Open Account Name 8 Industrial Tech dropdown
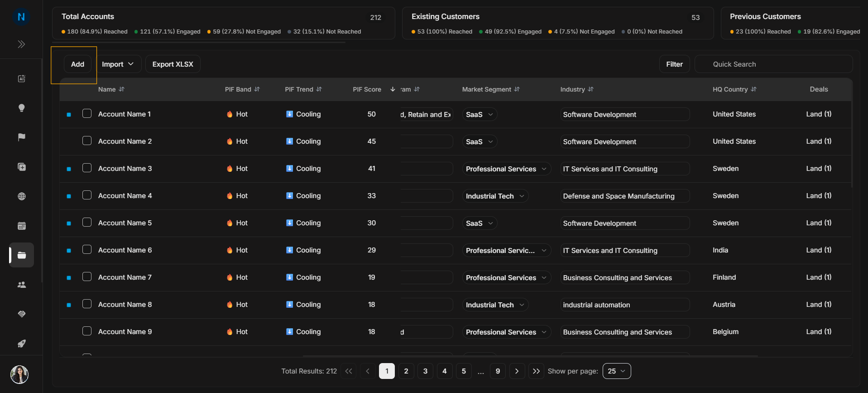This screenshot has width=868, height=393. point(495,305)
